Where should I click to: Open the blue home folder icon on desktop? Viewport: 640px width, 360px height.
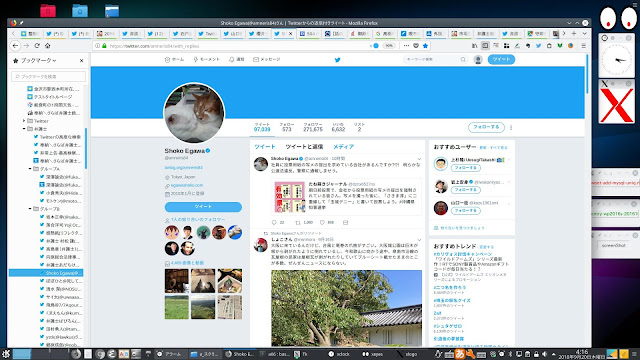80,10
